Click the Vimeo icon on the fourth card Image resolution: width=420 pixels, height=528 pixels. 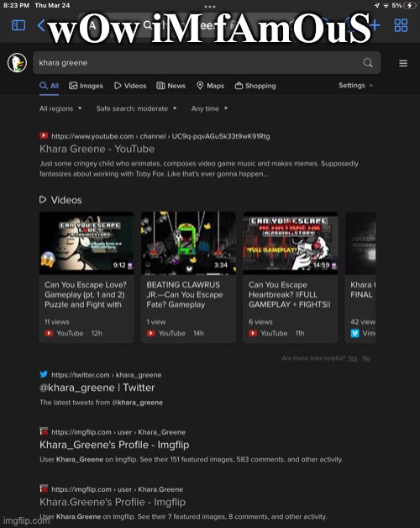pyautogui.click(x=355, y=333)
